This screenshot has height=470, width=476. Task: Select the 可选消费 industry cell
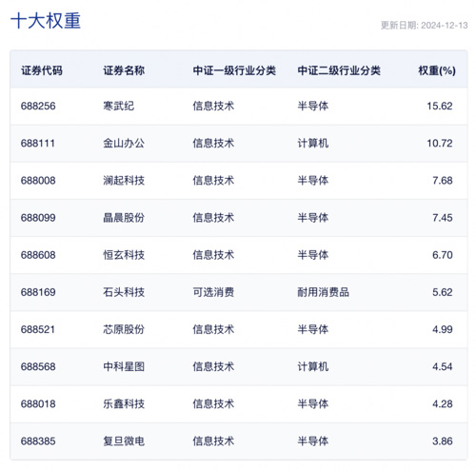point(213,292)
